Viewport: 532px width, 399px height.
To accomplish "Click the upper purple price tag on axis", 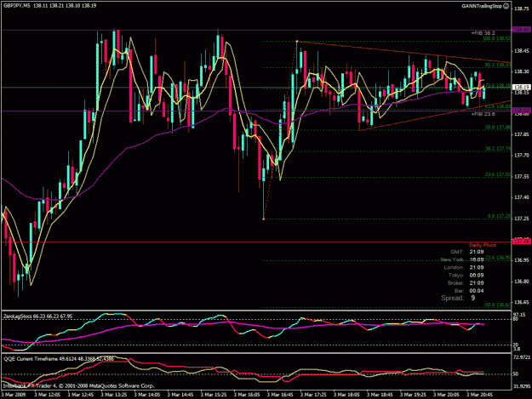I will (522, 30).
